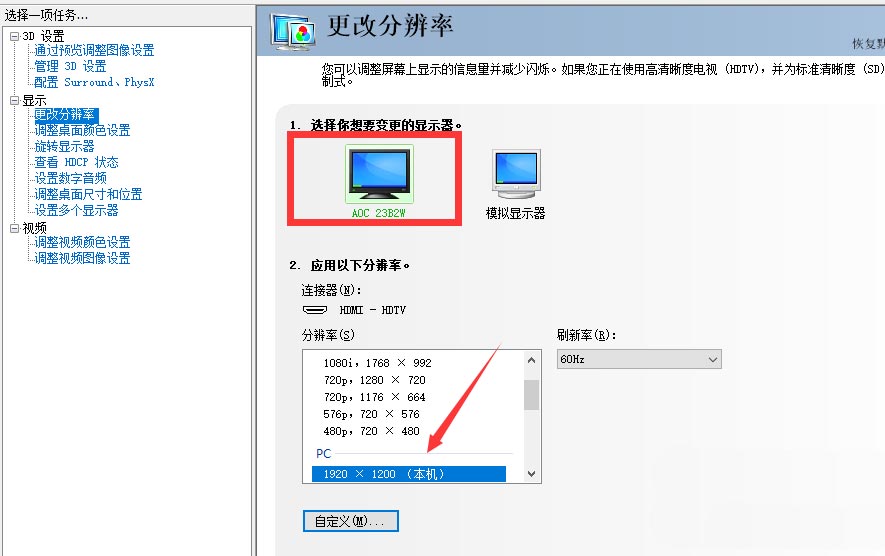Open 调整视频颜色设置 item
This screenshot has width=885, height=556.
point(82,242)
